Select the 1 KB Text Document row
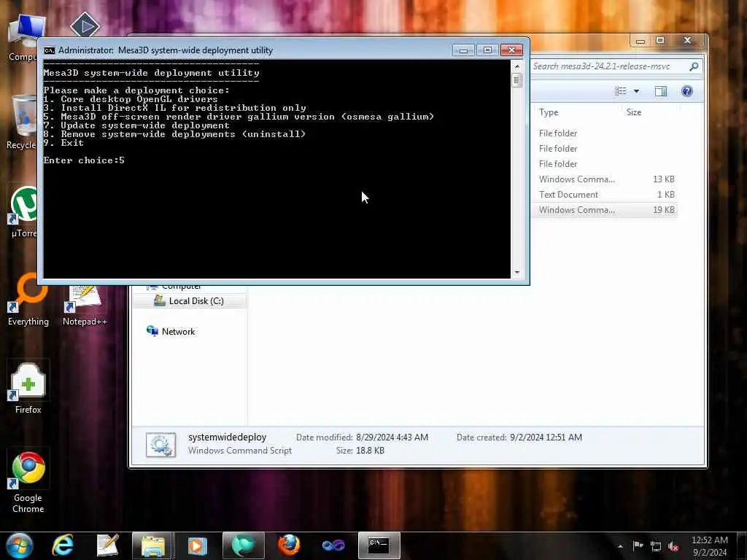This screenshot has width=747, height=560. click(x=604, y=194)
